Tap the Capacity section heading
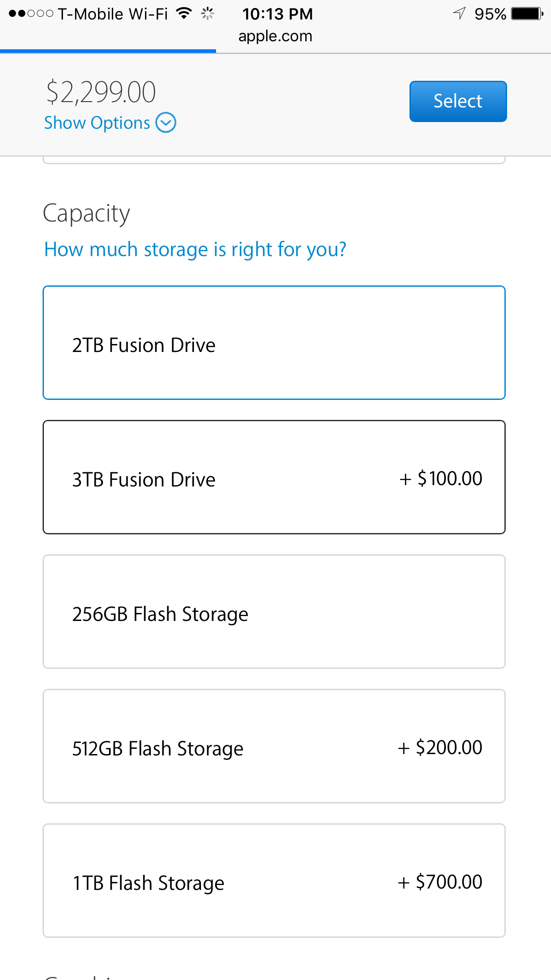 click(x=87, y=213)
